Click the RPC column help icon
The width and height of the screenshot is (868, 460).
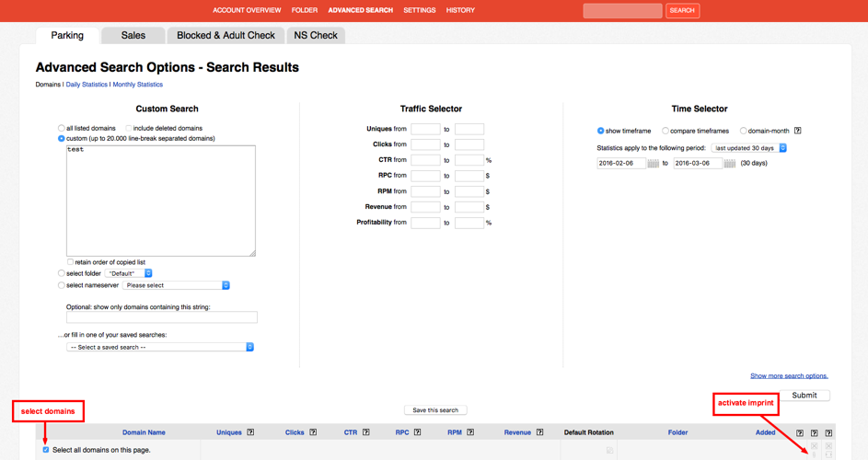tap(417, 432)
